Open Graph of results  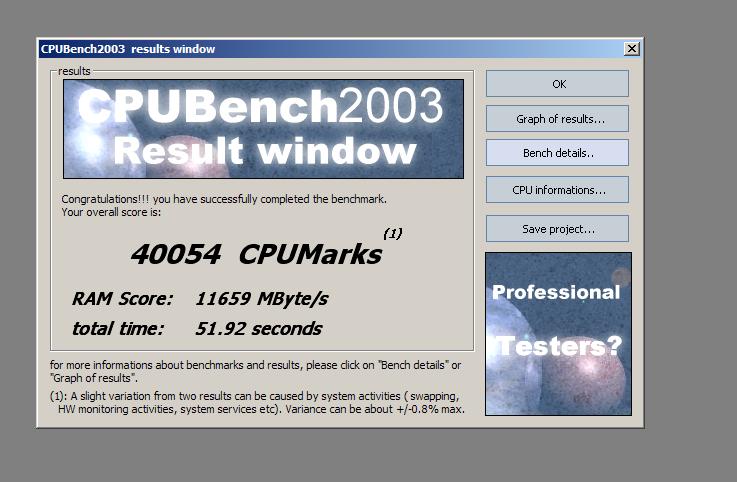[x=557, y=119]
